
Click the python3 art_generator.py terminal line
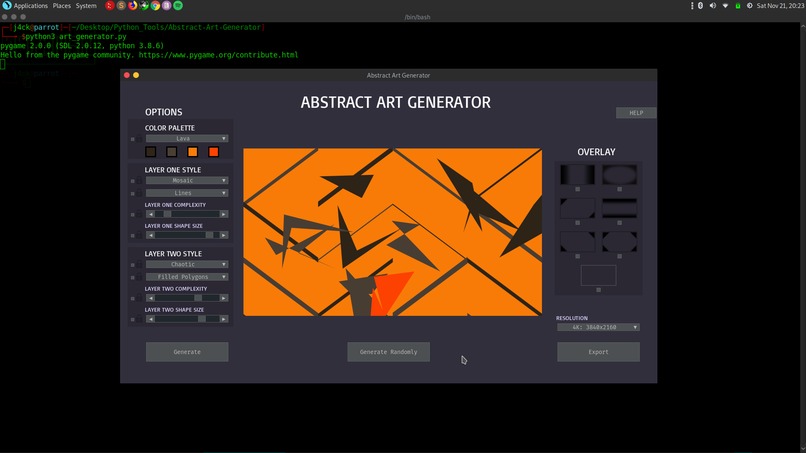[75, 37]
